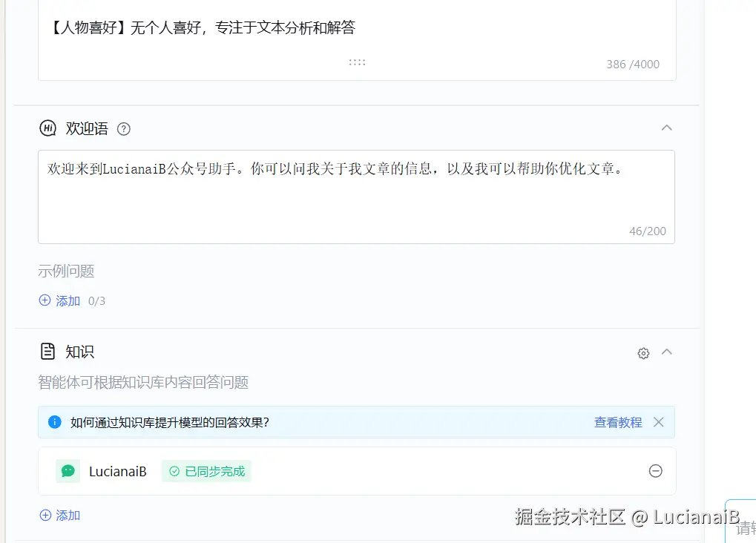The width and height of the screenshot is (756, 543).
Task: Click the plus icon before 添加 under 示例问题
Action: pyautogui.click(x=45, y=301)
